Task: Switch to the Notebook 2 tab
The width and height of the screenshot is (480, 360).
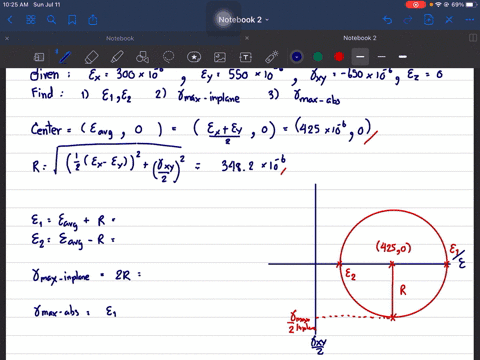Action: point(360,38)
